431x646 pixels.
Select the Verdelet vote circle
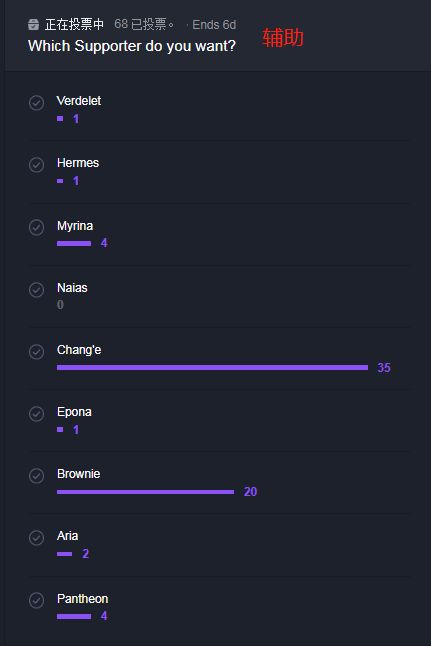(x=36, y=103)
